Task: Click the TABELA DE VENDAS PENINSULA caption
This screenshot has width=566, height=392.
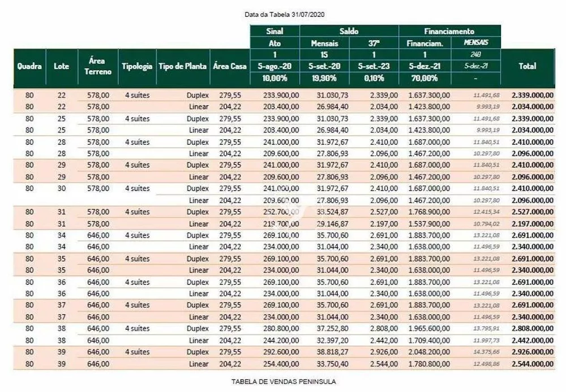Action: pyautogui.click(x=284, y=382)
